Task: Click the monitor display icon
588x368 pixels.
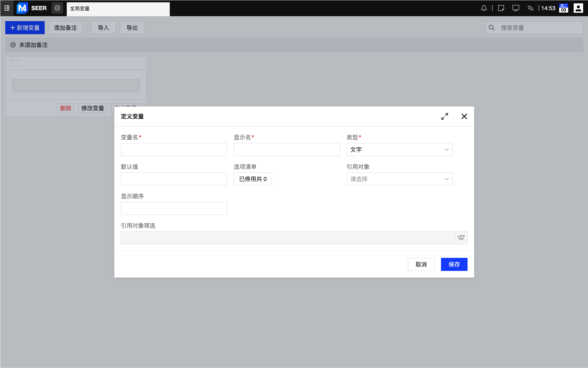Action: 516,8
